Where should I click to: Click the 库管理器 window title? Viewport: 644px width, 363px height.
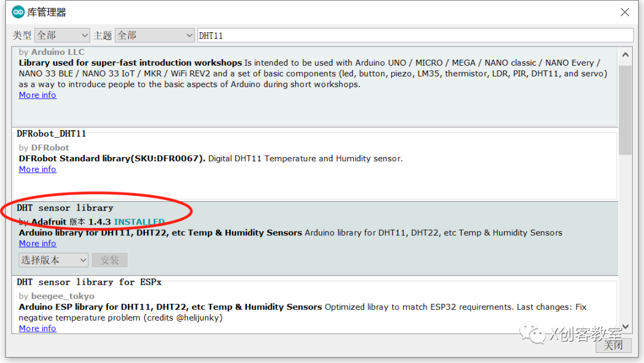click(x=47, y=13)
